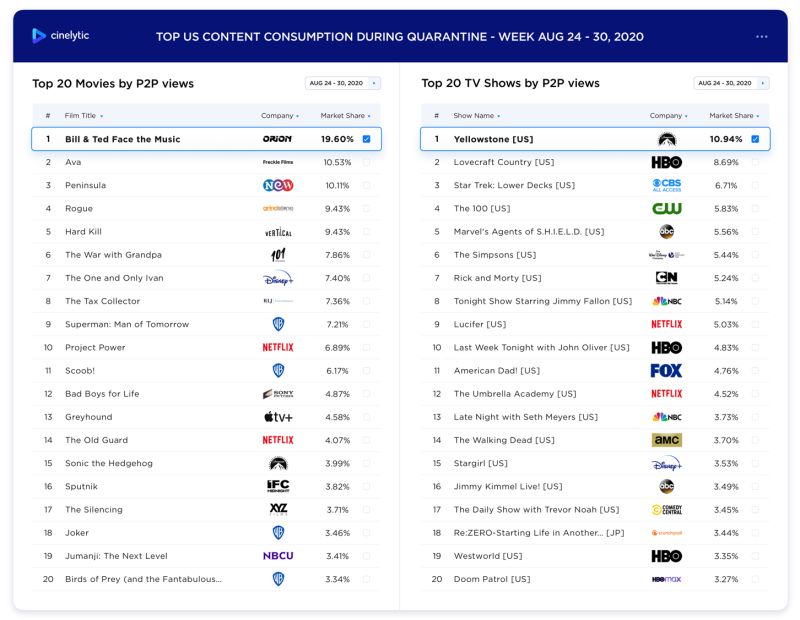Viewport: 800px width, 620px height.
Task: Sort TV shows by Market Share
Action: pyautogui.click(x=734, y=116)
